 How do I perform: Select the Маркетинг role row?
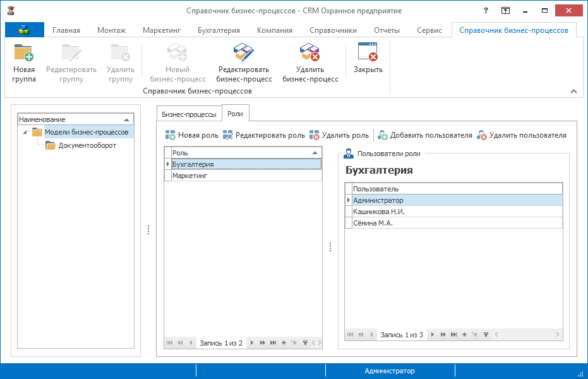tap(246, 176)
